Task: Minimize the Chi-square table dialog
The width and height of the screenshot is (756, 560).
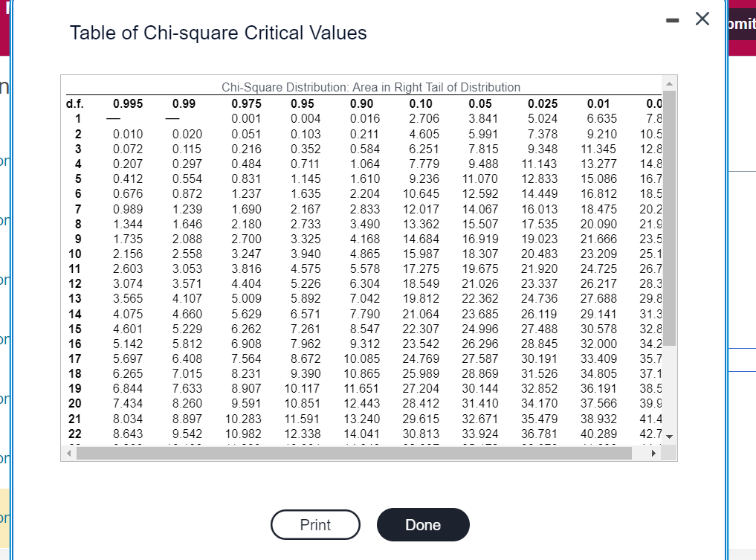Action: (672, 20)
